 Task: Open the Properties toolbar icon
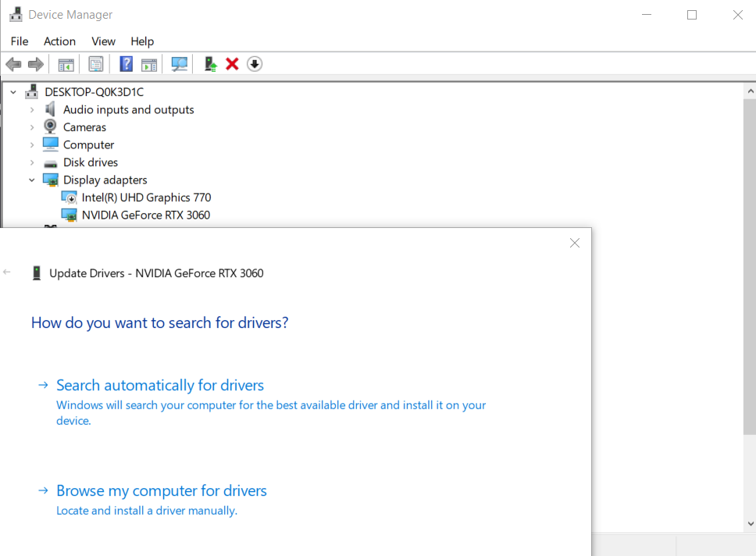95,64
